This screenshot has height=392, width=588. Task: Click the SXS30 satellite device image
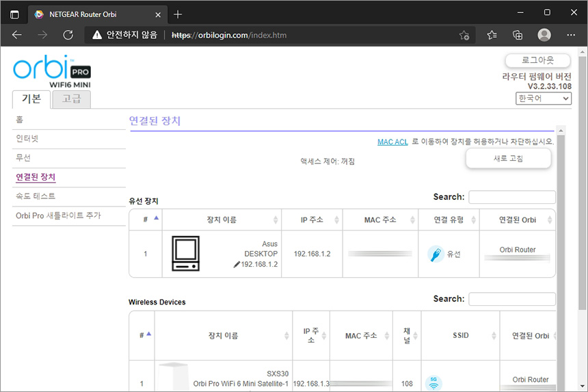(x=173, y=377)
